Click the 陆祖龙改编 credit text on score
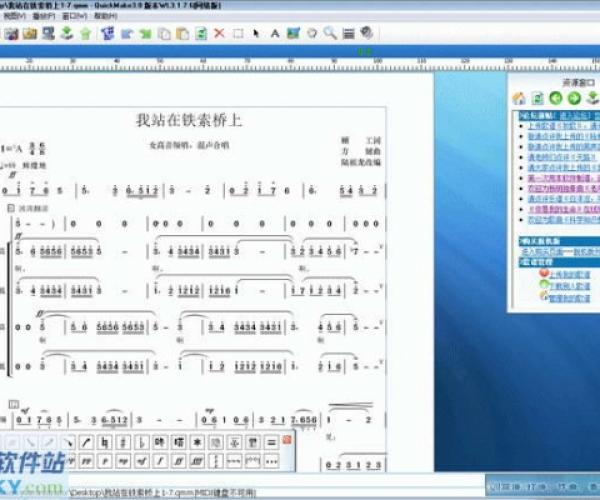The height and width of the screenshot is (500, 600). pyautogui.click(x=360, y=162)
